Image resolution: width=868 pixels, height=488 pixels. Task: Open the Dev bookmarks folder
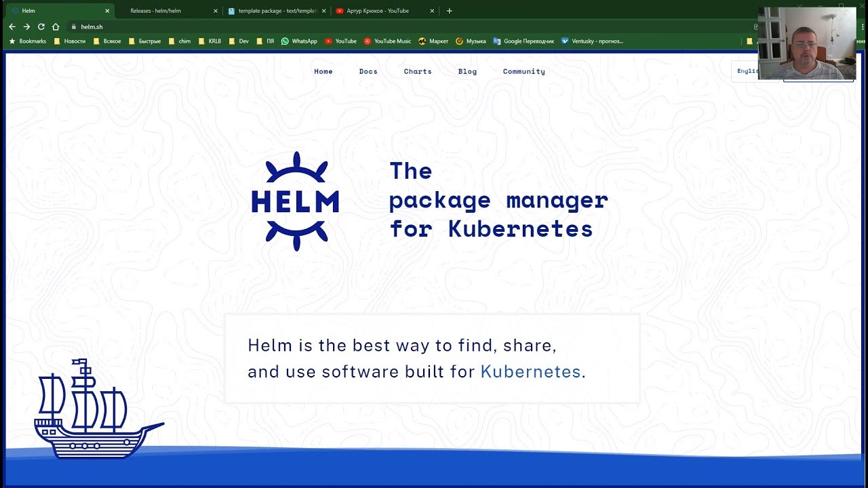tap(239, 41)
